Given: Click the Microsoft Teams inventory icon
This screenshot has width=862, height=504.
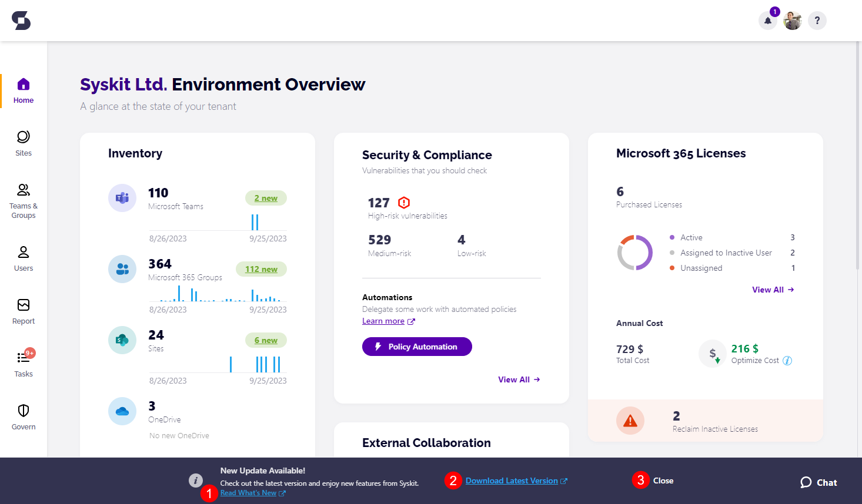Looking at the screenshot, I should [x=122, y=198].
